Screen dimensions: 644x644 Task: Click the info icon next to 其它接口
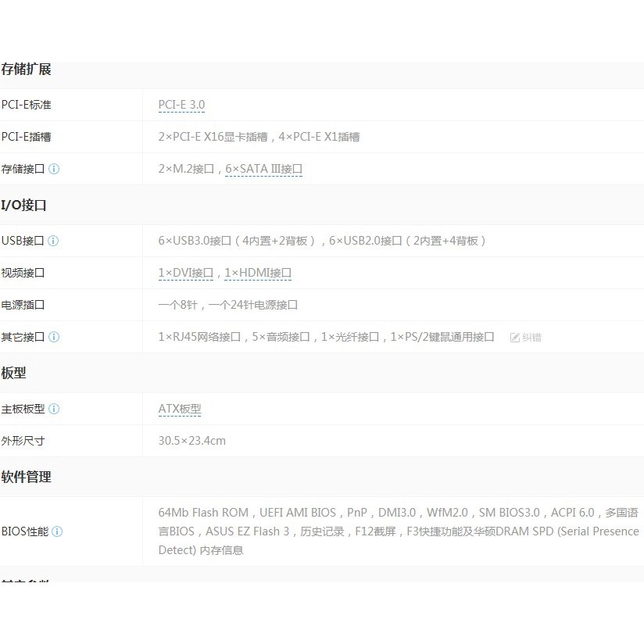tap(54, 337)
